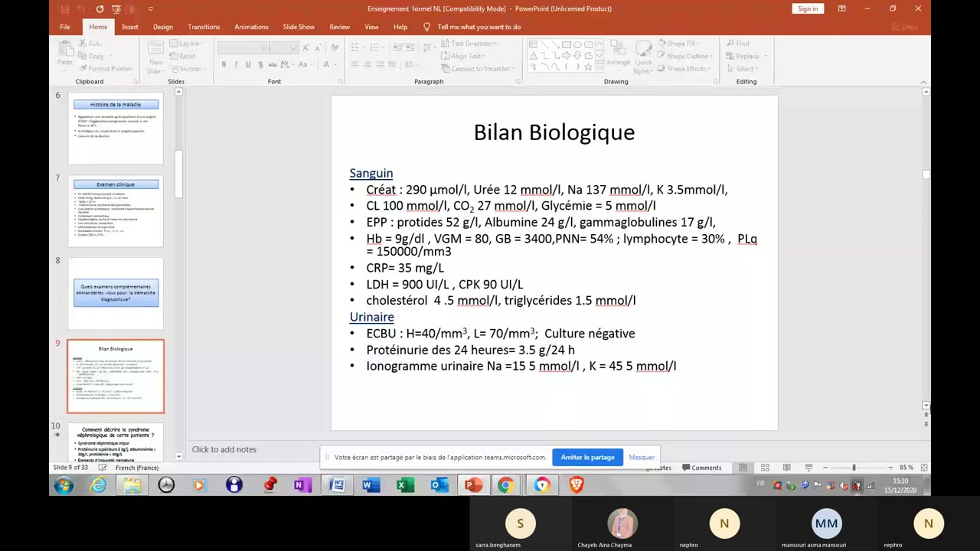Switch to the Insert ribbon tab
The image size is (980, 551).
130,27
